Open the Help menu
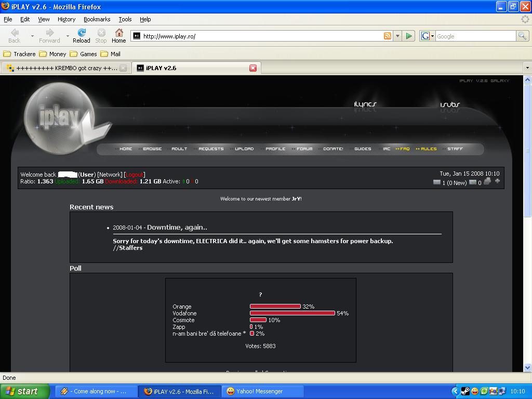 click(145, 19)
